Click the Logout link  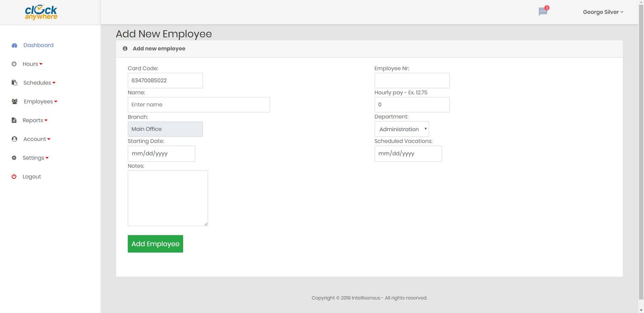pos(32,177)
